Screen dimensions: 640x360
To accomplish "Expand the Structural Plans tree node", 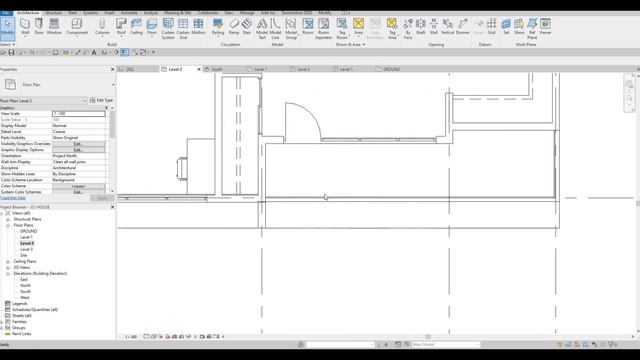I will [x=8, y=219].
